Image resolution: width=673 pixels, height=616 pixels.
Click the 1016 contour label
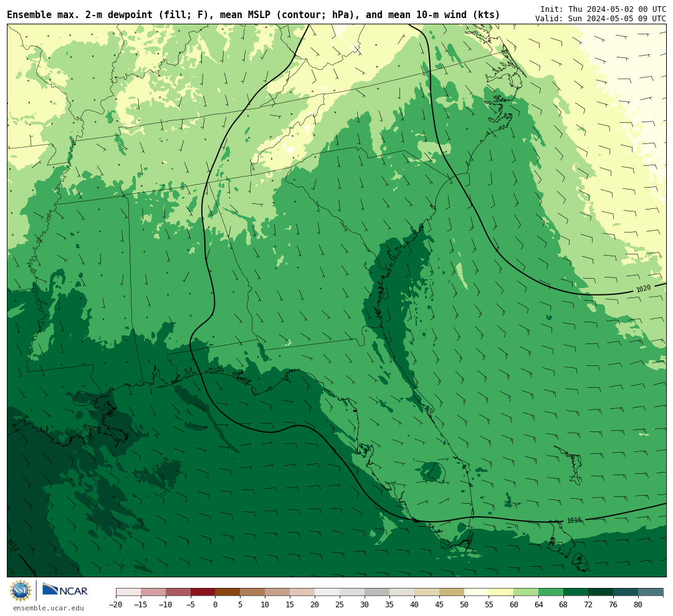[x=575, y=521]
